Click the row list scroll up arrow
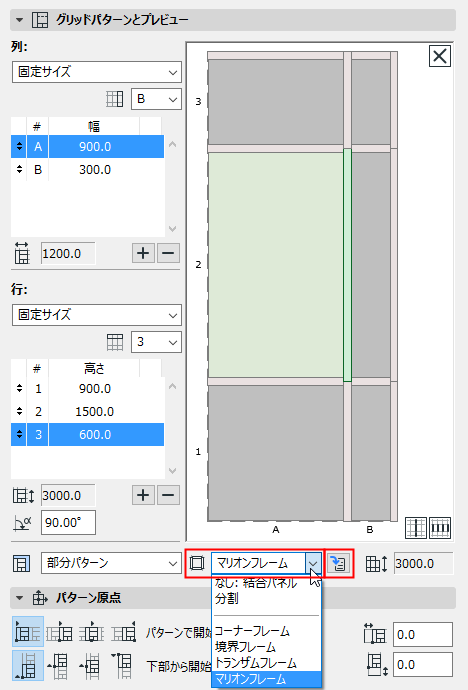 click(172, 386)
